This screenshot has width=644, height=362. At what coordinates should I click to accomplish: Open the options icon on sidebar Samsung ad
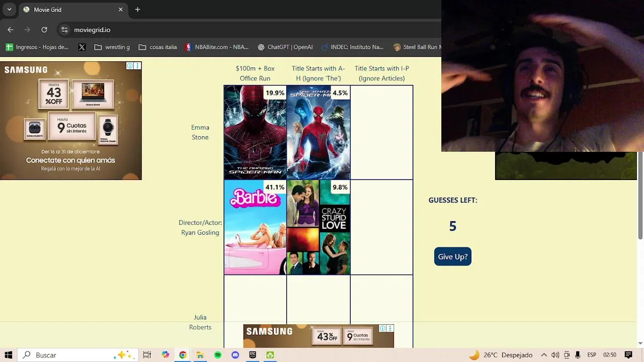pyautogui.click(x=137, y=66)
